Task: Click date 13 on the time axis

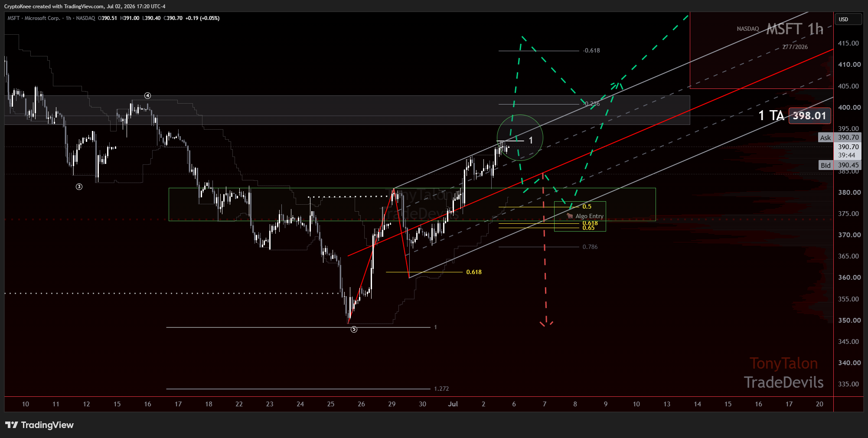Action: tap(667, 404)
